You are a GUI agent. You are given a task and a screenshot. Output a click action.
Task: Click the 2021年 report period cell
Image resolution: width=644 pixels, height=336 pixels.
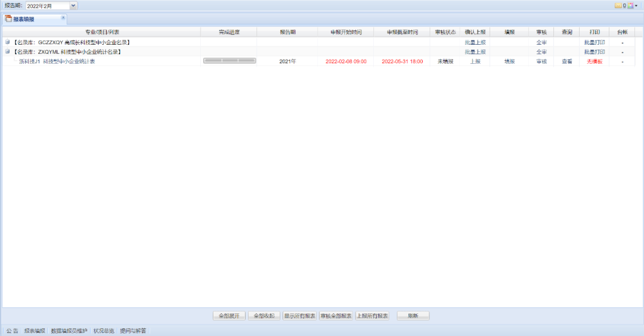(287, 61)
